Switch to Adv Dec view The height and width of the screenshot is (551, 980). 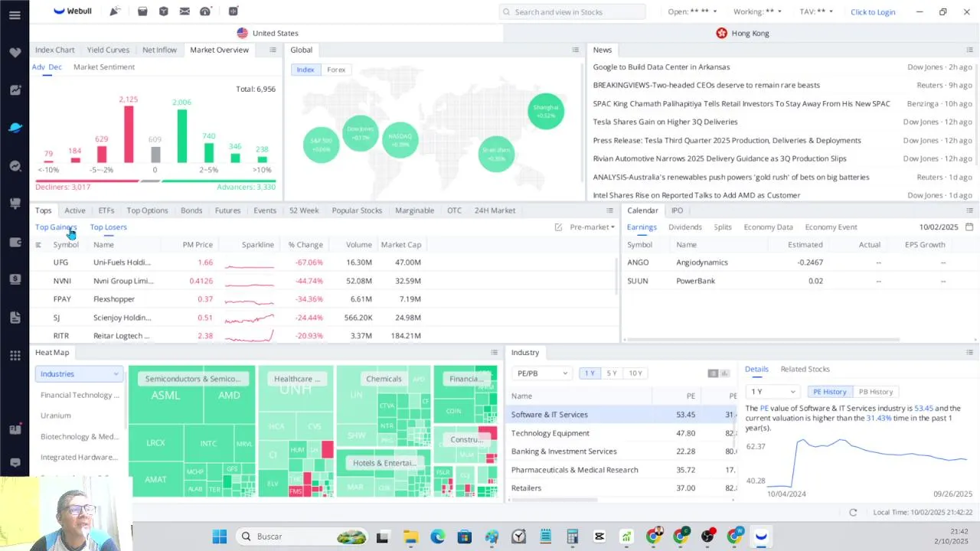tap(47, 67)
